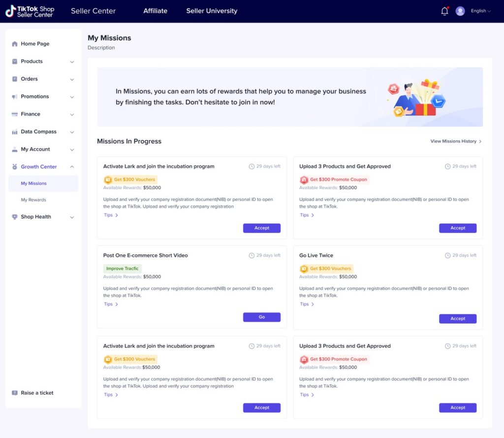The width and height of the screenshot is (504, 438).
Task: Open the Affiliate top tab
Action: (155, 11)
